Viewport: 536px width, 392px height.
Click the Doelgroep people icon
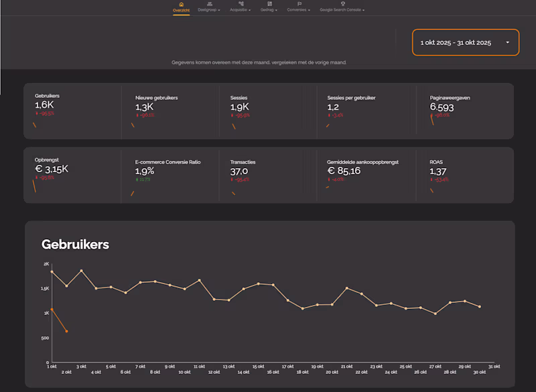tap(209, 4)
